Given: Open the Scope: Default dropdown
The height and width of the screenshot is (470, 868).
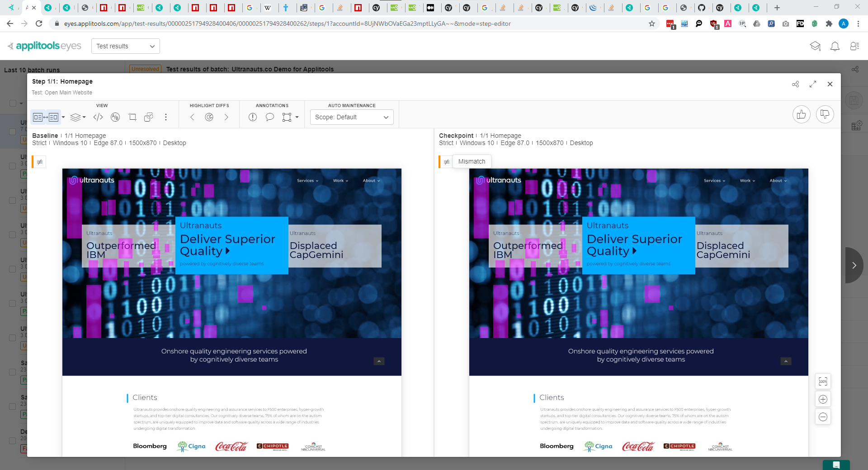Looking at the screenshot, I should pos(352,117).
